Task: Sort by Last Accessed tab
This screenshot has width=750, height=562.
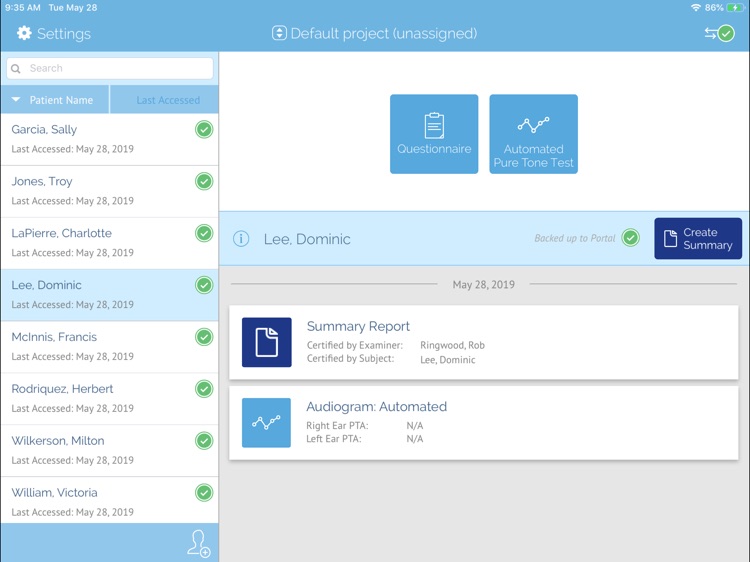Action: (x=165, y=100)
